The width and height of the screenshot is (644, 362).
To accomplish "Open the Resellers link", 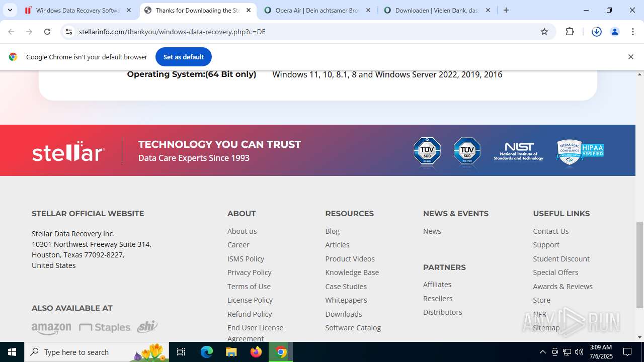I will tap(438, 298).
